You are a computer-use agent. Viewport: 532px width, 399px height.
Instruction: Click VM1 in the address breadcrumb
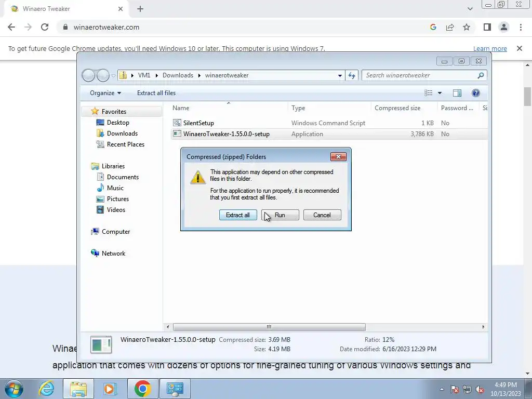point(144,75)
